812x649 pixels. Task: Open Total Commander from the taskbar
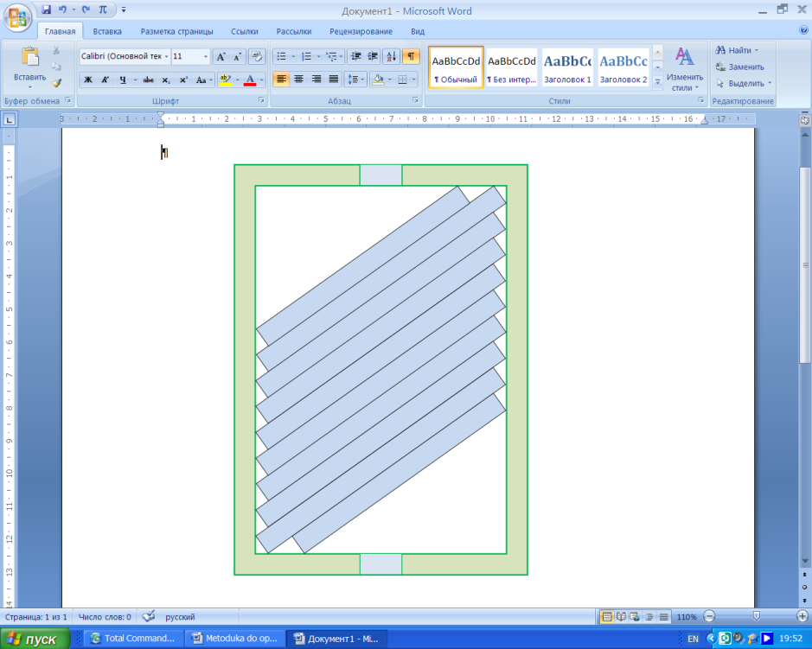134,639
